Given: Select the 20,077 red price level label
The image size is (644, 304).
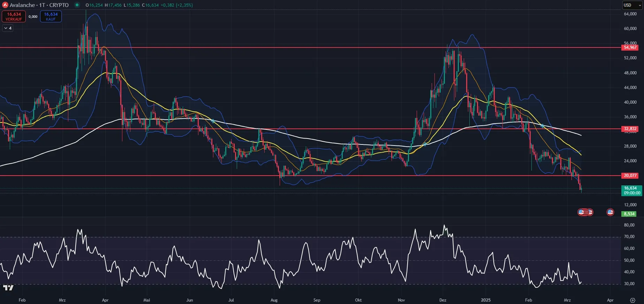Looking at the screenshot, I should pos(630,176).
